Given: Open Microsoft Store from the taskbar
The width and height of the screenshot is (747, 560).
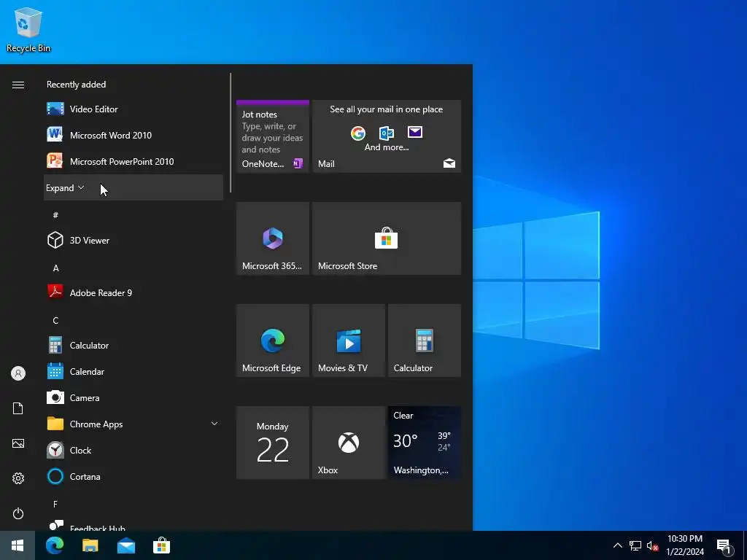Looking at the screenshot, I should pos(161,545).
